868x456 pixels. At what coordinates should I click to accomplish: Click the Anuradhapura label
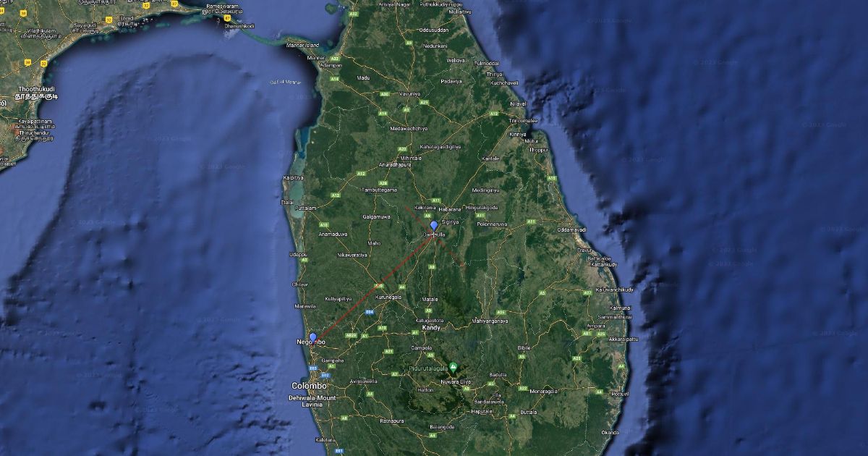394,164
